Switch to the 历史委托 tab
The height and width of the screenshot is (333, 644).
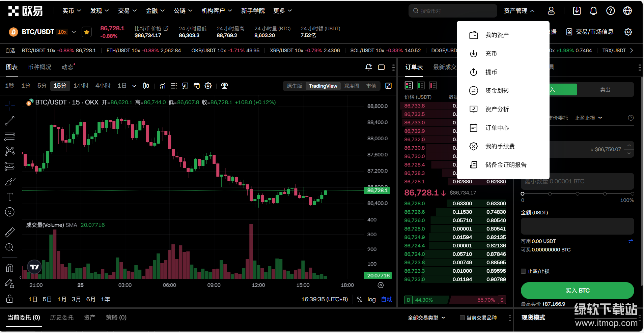62,317
